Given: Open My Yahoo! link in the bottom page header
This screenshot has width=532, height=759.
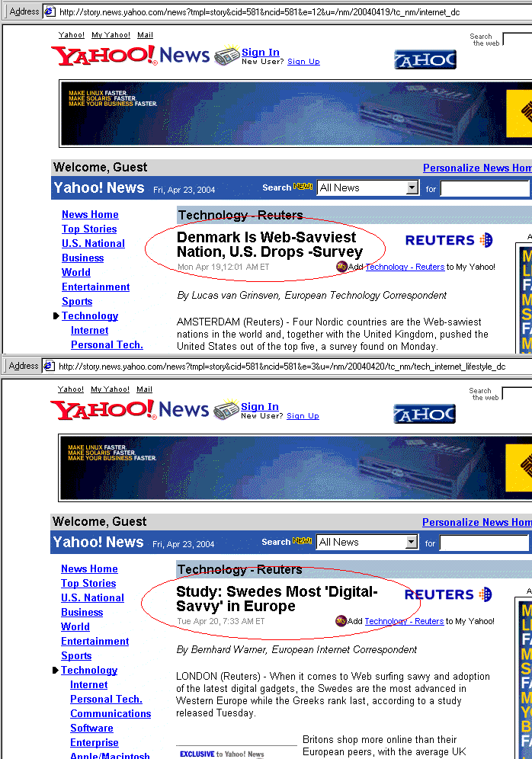Looking at the screenshot, I should coord(110,389).
